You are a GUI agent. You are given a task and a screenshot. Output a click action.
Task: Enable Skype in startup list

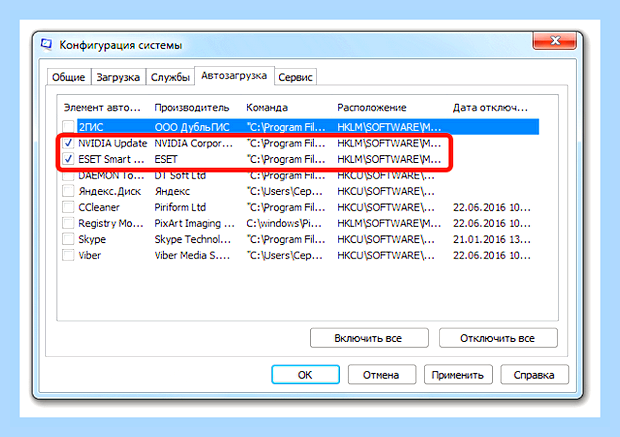(68, 239)
